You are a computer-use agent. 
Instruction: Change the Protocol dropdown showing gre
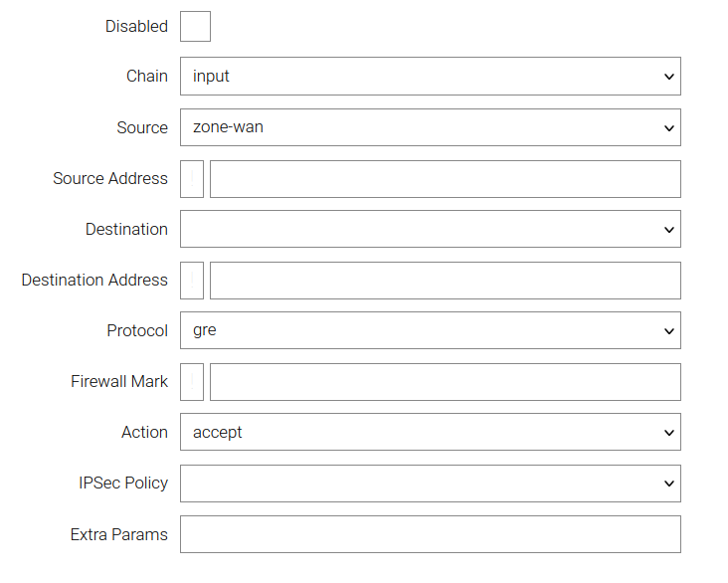(430, 330)
